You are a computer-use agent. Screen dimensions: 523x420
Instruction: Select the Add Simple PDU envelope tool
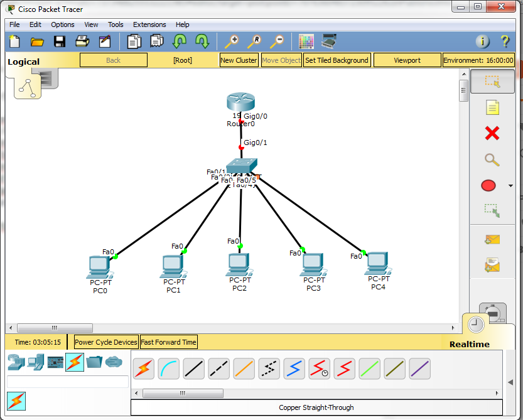(493, 239)
